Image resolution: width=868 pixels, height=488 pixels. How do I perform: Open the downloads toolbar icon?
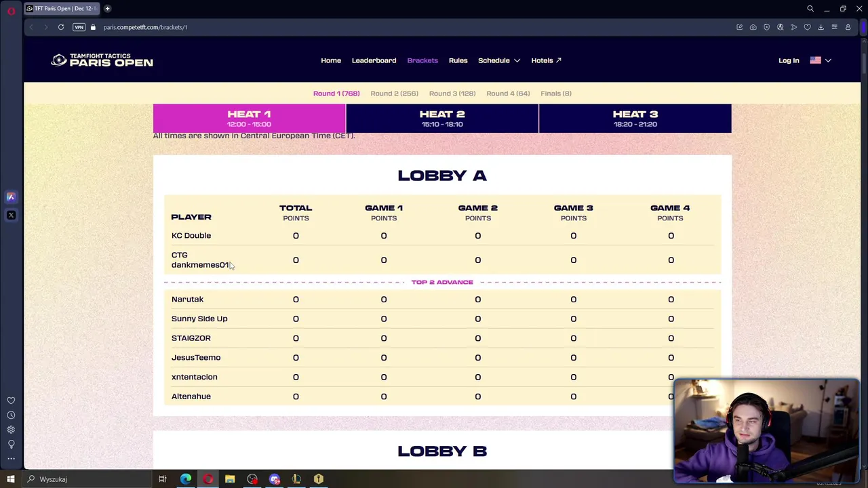click(x=821, y=27)
